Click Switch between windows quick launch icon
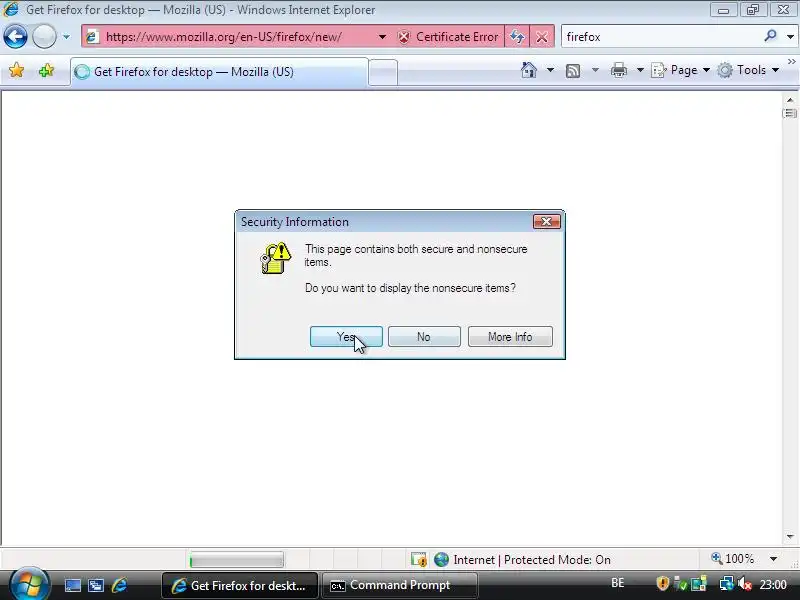The height and width of the screenshot is (600, 800). coord(96,586)
